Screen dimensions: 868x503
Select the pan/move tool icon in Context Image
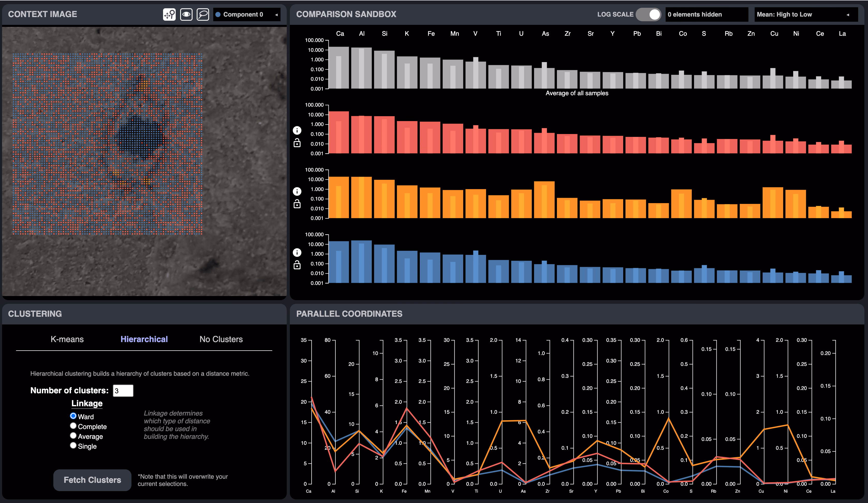point(169,14)
